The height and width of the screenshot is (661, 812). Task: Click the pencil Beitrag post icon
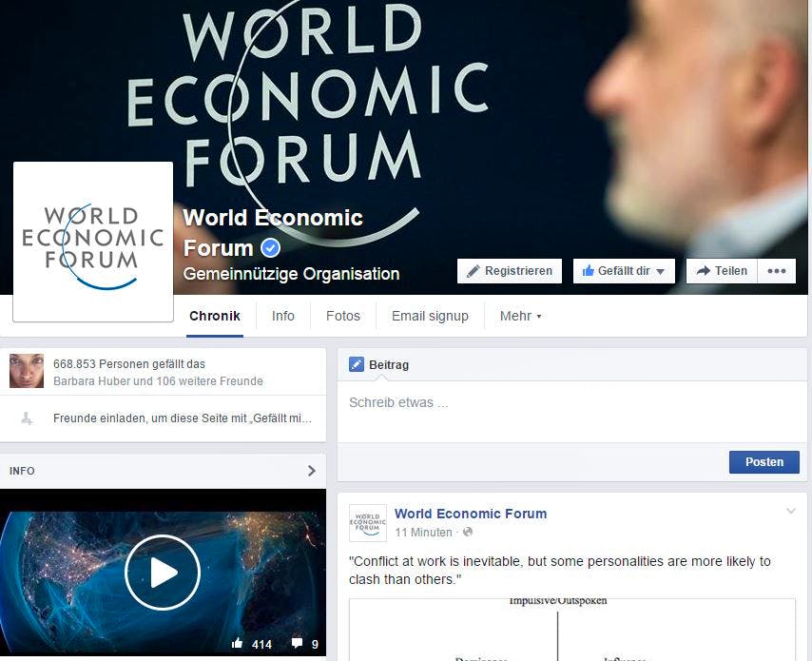tap(357, 364)
